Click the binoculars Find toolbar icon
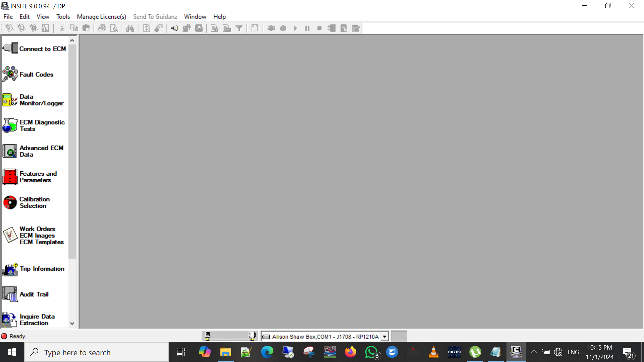Image resolution: width=644 pixels, height=362 pixels. [x=130, y=28]
